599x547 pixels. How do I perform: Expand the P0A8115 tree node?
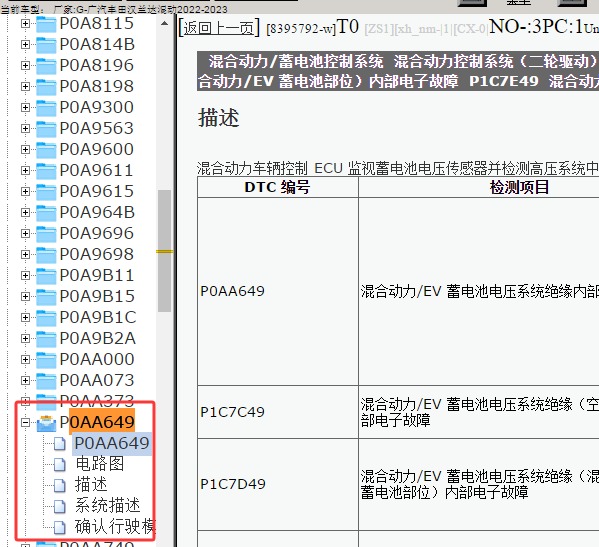click(25, 24)
